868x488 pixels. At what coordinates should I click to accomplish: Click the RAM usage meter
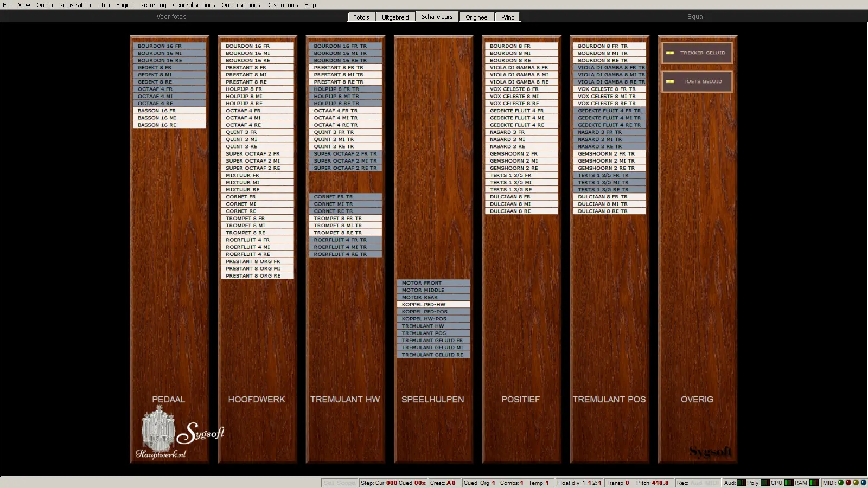pyautogui.click(x=814, y=483)
